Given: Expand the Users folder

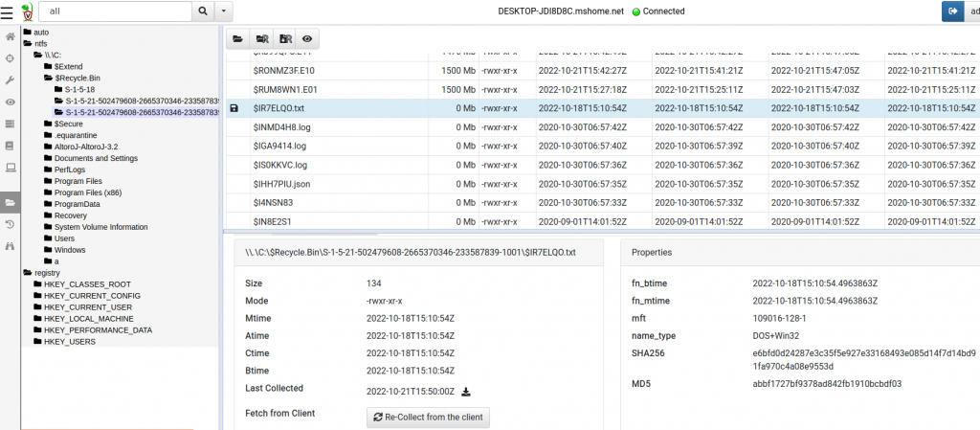Looking at the screenshot, I should click(58, 238).
